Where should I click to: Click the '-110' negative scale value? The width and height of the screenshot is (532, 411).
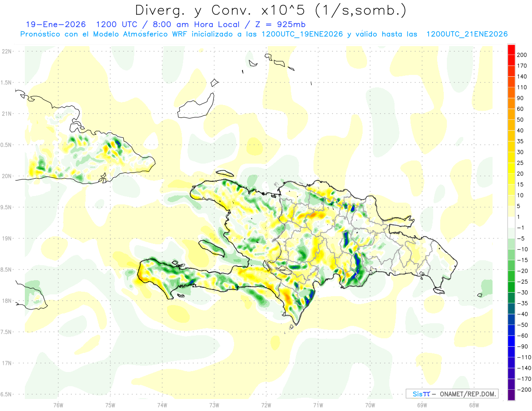click(524, 357)
